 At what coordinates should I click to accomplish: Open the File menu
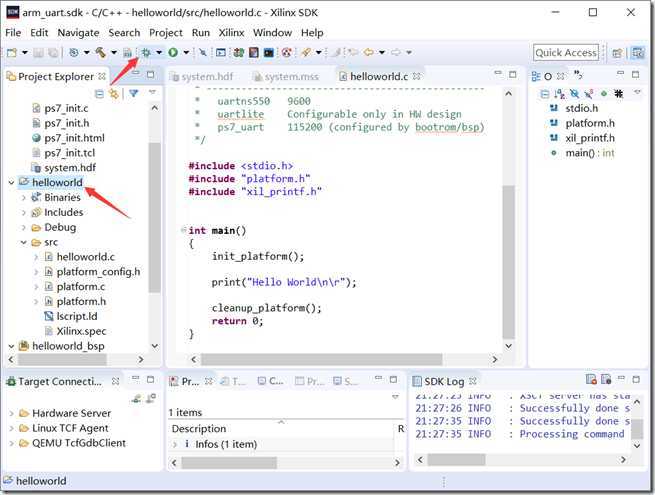click(x=13, y=33)
